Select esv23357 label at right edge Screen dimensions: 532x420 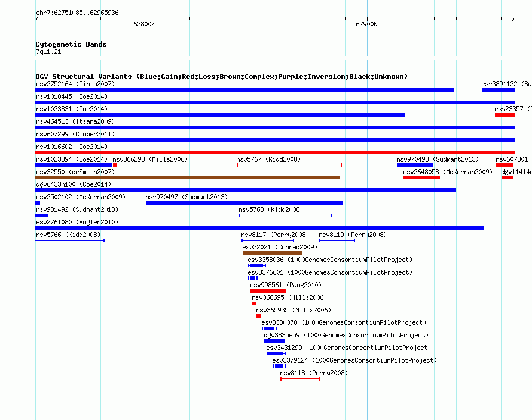click(x=513, y=109)
